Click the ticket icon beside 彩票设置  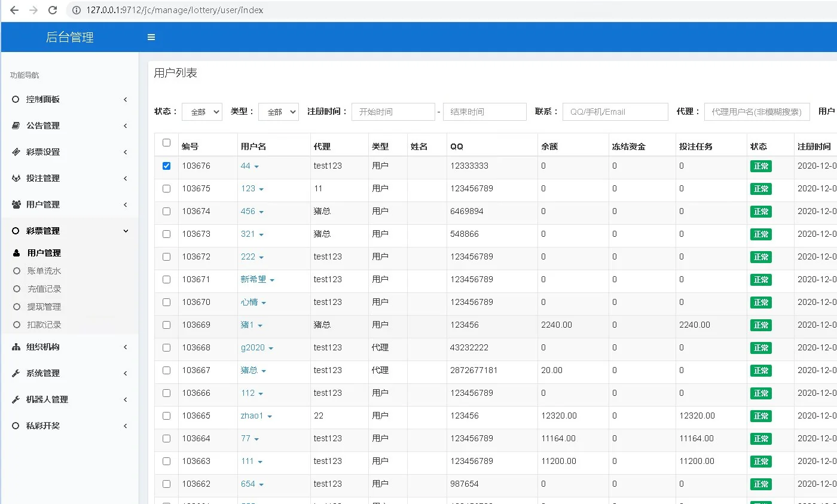(x=16, y=152)
